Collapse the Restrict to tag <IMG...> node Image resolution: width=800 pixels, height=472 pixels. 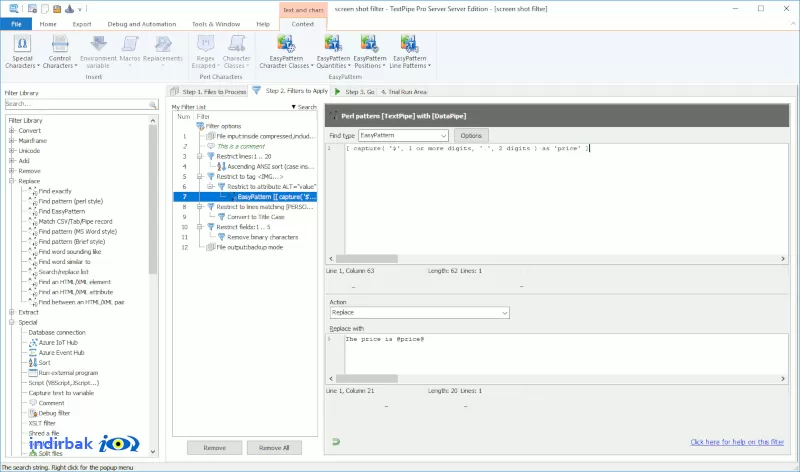200,177
